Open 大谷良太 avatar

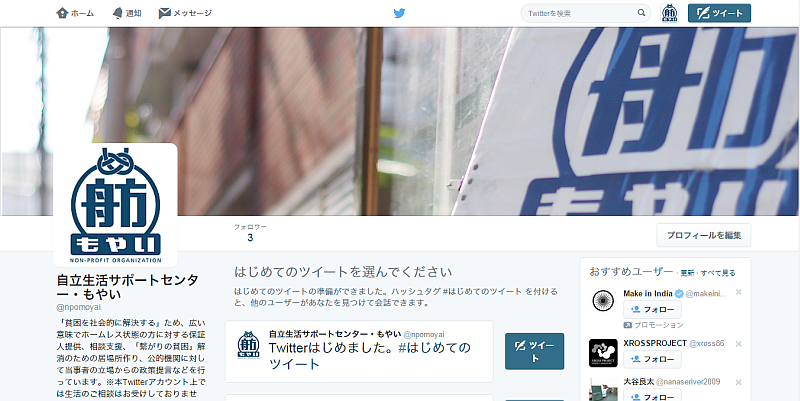pos(603,389)
